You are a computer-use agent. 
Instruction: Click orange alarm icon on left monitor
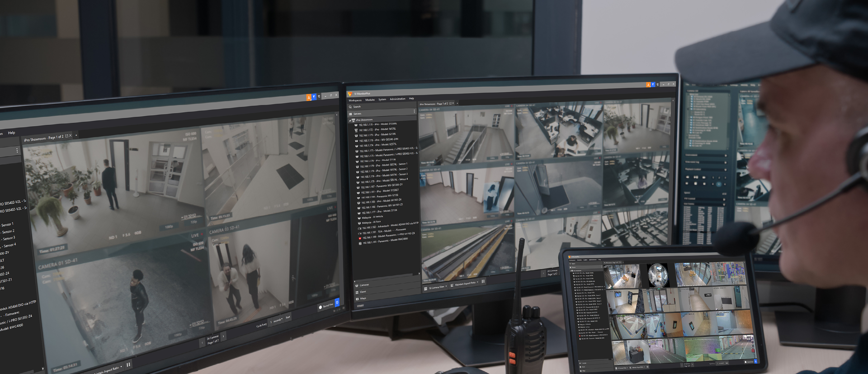[309, 98]
